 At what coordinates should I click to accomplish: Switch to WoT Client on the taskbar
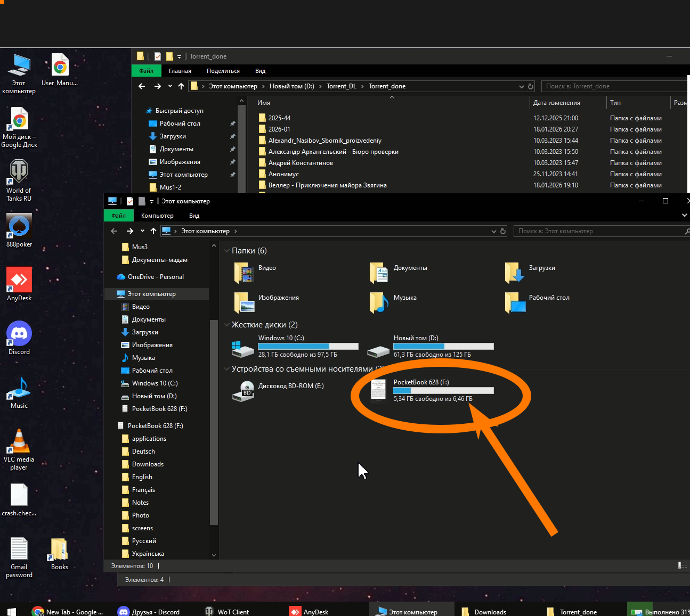point(227,612)
